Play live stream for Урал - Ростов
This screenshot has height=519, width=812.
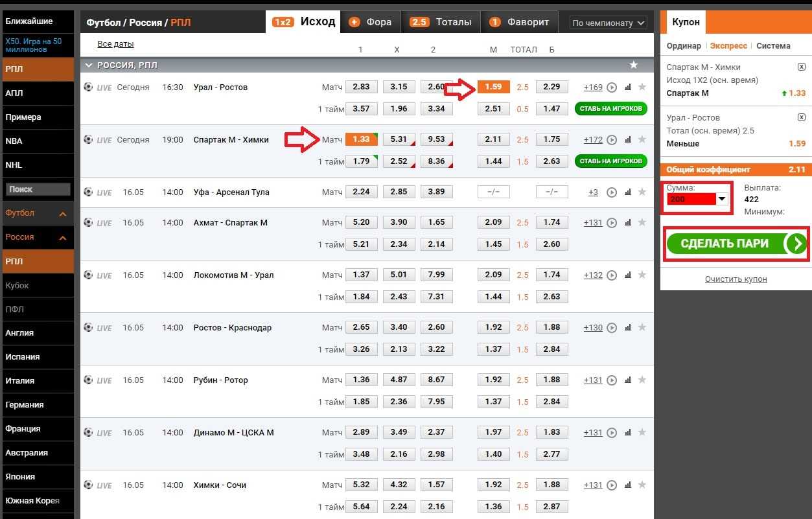(x=612, y=87)
